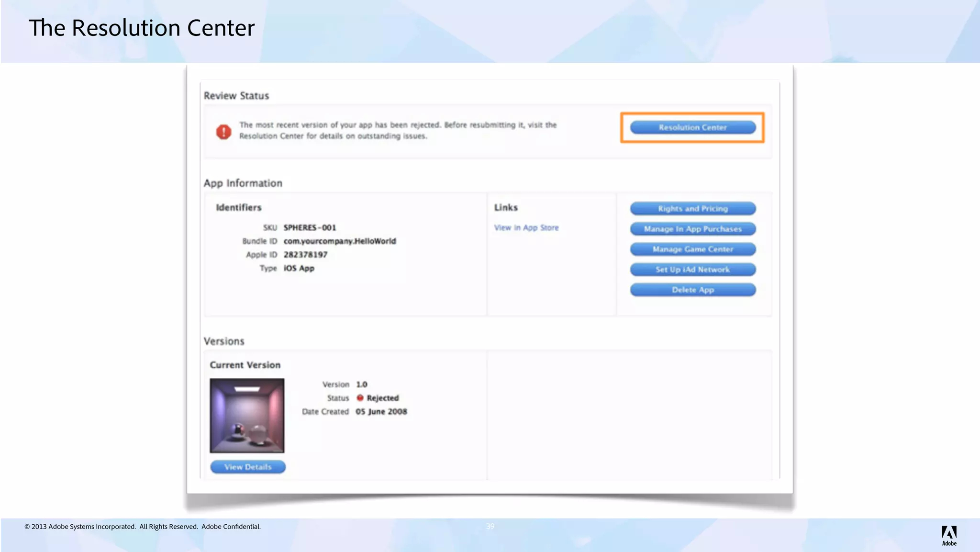Select Bundle ID com.yourcompany.HelloWorld
980x552 pixels.
coord(340,241)
